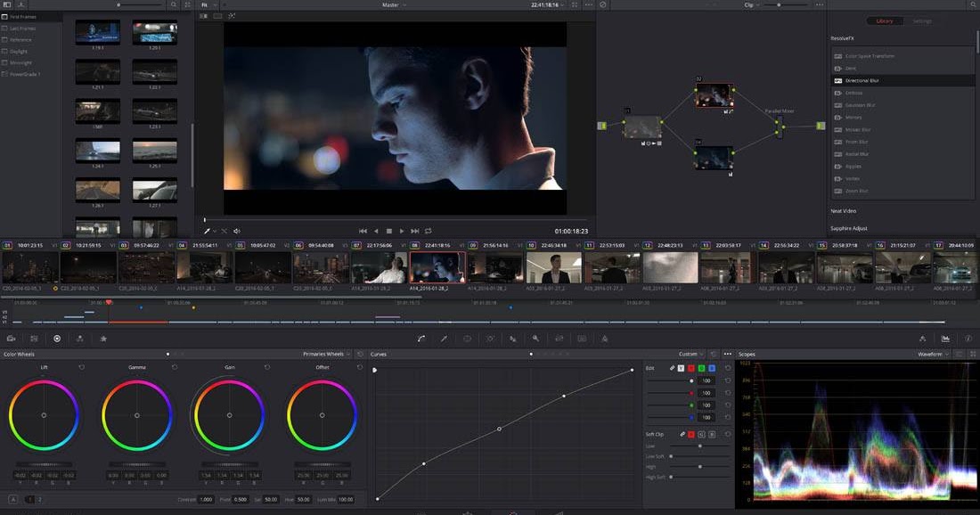Select the PowerGrade 1 album

click(x=24, y=74)
